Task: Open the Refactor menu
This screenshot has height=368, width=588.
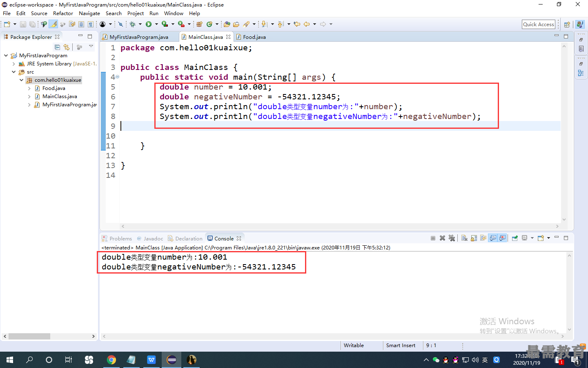Action: coord(63,13)
